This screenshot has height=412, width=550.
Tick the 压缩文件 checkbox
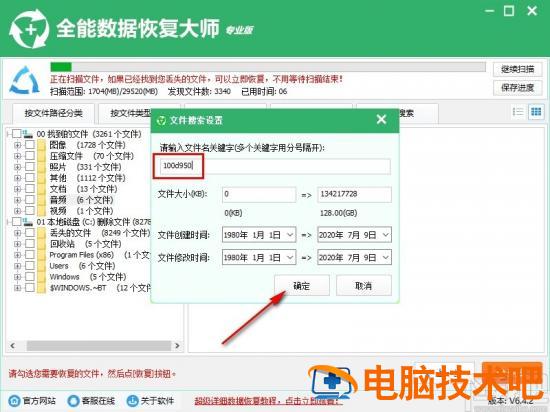(30, 155)
